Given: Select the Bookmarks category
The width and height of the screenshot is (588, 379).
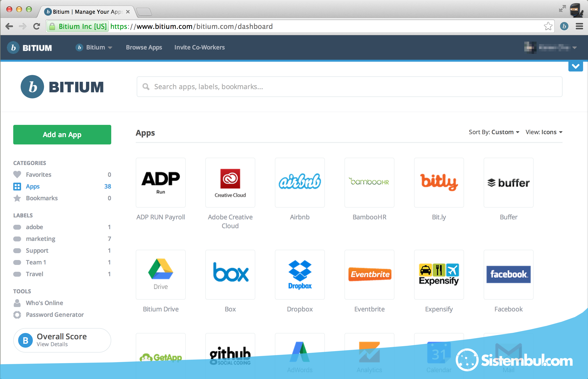Looking at the screenshot, I should (62, 198).
